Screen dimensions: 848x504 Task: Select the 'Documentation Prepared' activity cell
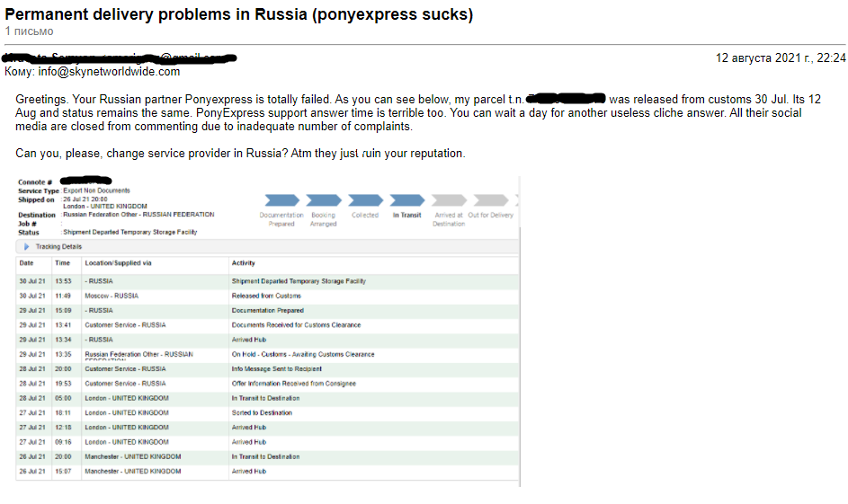coord(268,311)
